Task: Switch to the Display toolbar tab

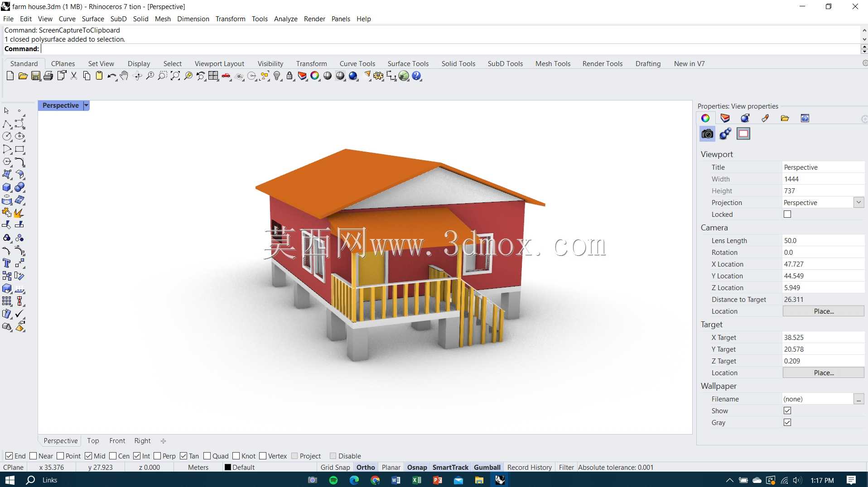Action: coord(139,63)
